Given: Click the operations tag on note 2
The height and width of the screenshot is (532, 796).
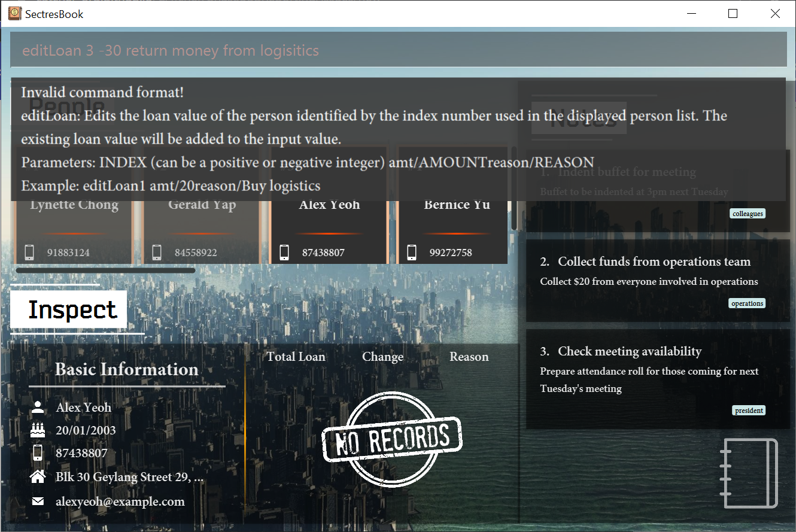Looking at the screenshot, I should tap(747, 303).
